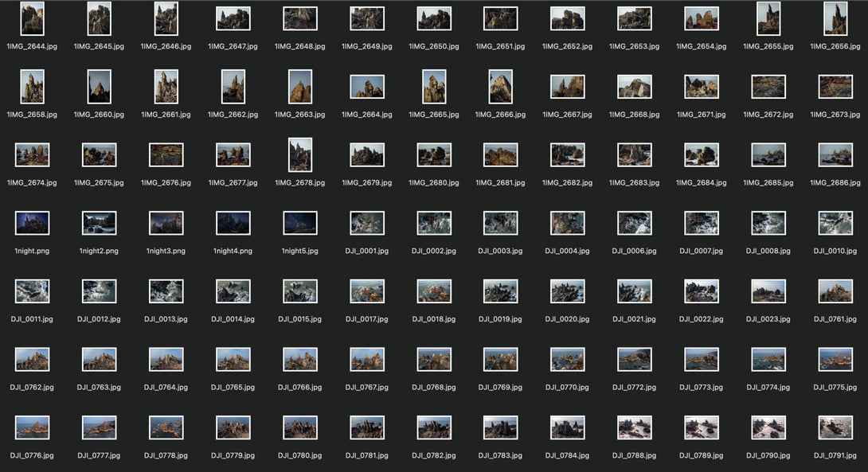Choose the 1night3.png thumbnail
Viewport: 868px width, 472px height.
tap(166, 223)
